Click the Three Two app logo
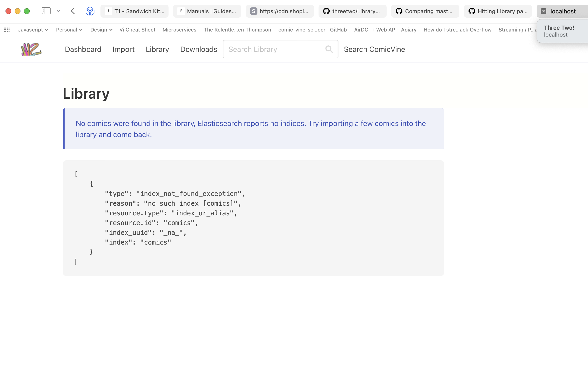The width and height of the screenshot is (588, 390). 31,49
